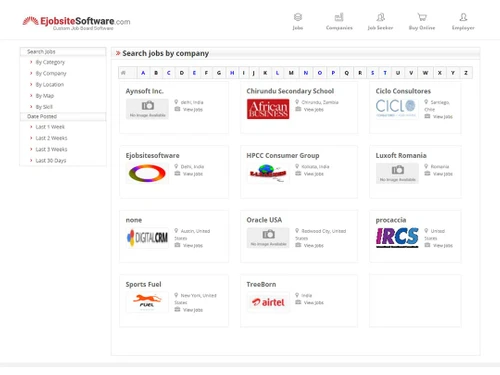Click the IRCS logo for procaccia
The image size is (500, 375).
point(397,237)
